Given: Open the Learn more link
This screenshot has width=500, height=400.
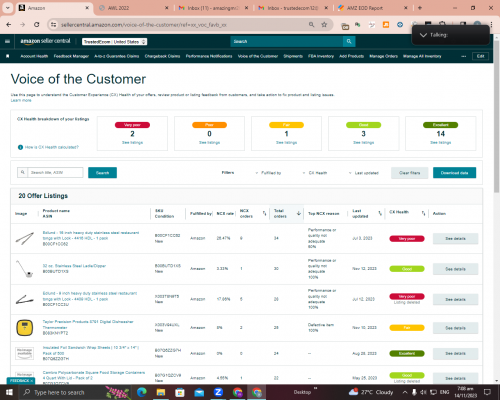Looking at the screenshot, I should coord(21,100).
